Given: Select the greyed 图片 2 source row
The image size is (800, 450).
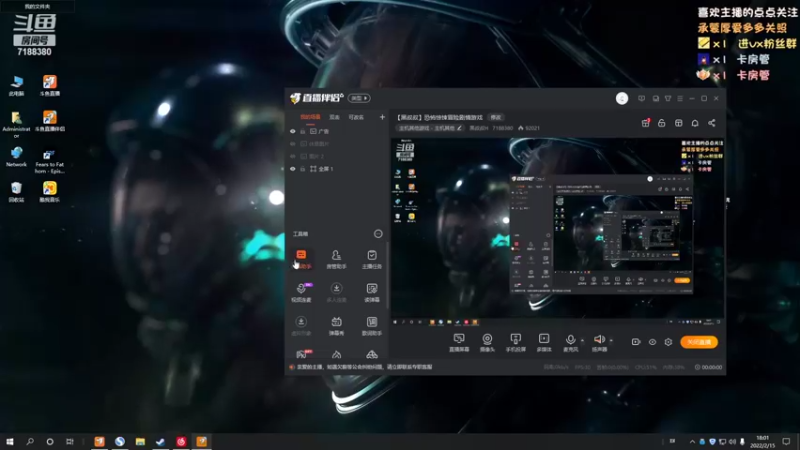Looking at the screenshot, I should [x=337, y=156].
